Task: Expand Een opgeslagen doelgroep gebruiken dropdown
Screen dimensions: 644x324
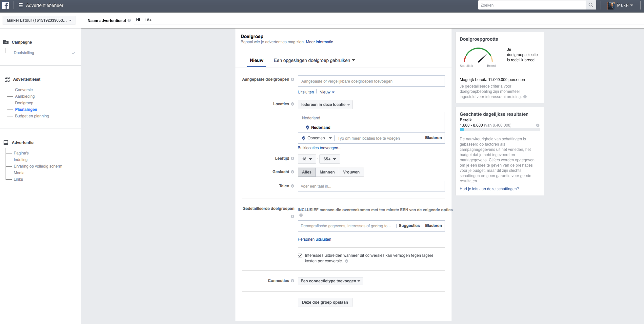Action: [x=314, y=60]
